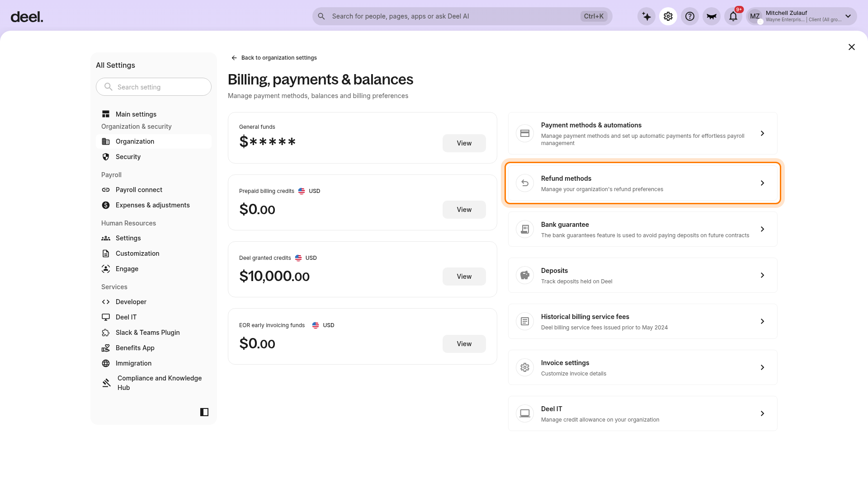Click the Bank guarantee receipt icon
Viewport: 868px width, 488px height.
click(x=525, y=229)
